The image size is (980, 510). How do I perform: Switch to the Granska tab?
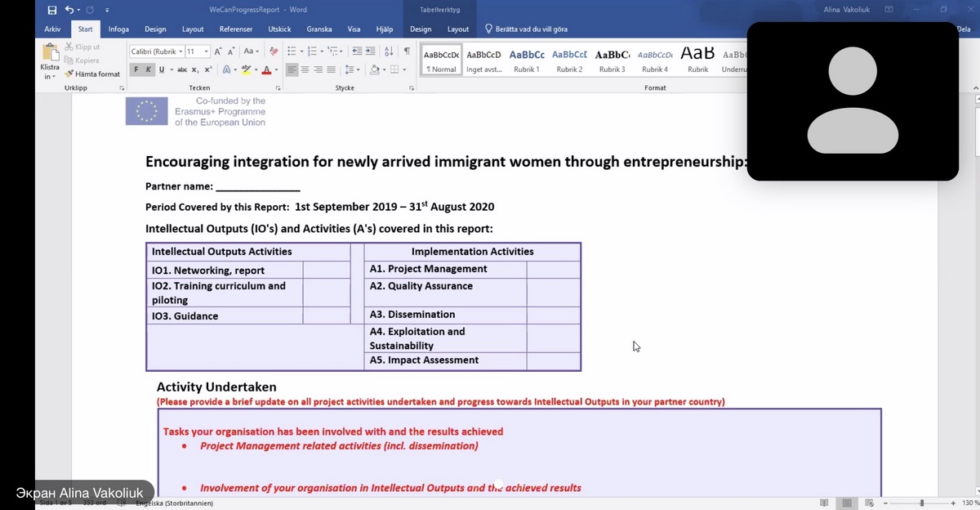click(x=318, y=29)
